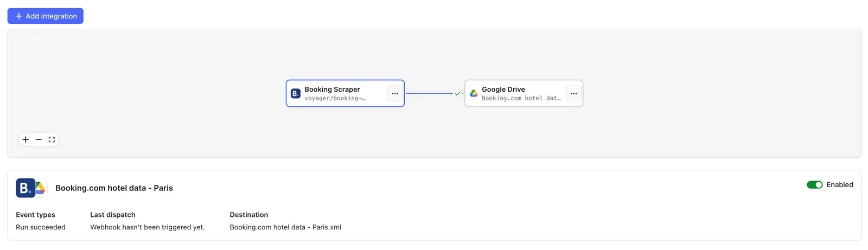Viewport: 868px width, 250px height.
Task: Click the Google Drive logo in the node
Action: click(x=474, y=93)
